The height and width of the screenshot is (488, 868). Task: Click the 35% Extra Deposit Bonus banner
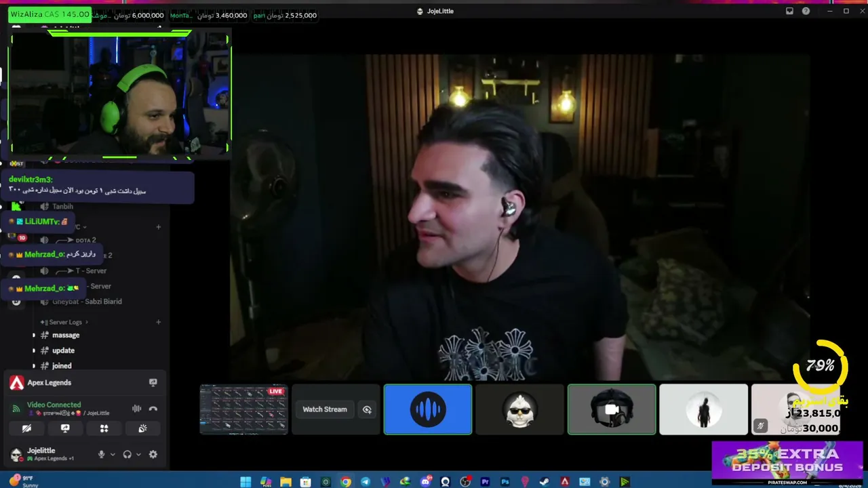coord(787,462)
